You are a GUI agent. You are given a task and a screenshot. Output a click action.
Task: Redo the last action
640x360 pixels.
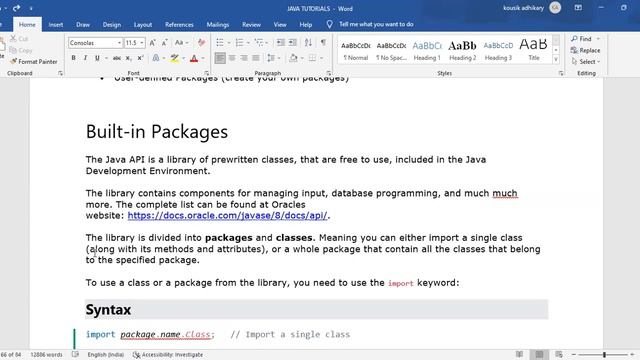16,8
